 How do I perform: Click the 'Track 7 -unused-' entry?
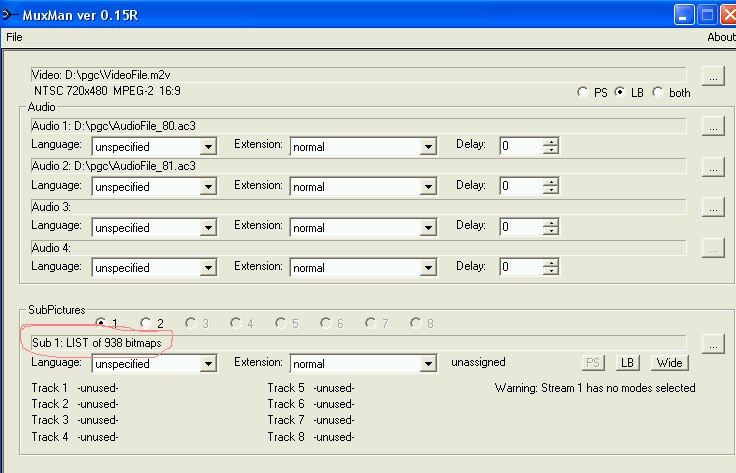(311, 420)
